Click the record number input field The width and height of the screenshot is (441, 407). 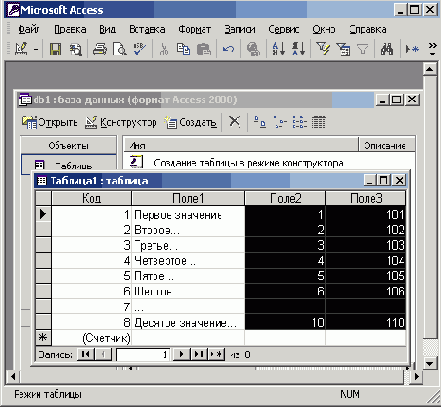pyautogui.click(x=143, y=354)
